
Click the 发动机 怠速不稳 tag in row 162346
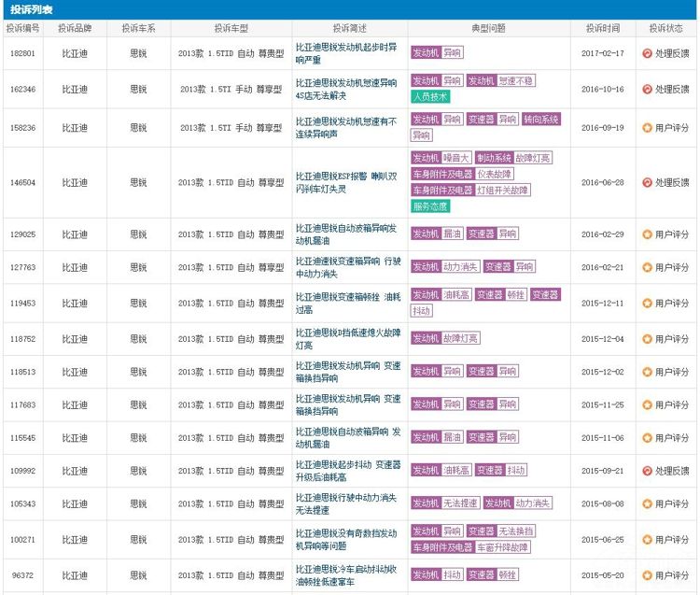pyautogui.click(x=501, y=81)
